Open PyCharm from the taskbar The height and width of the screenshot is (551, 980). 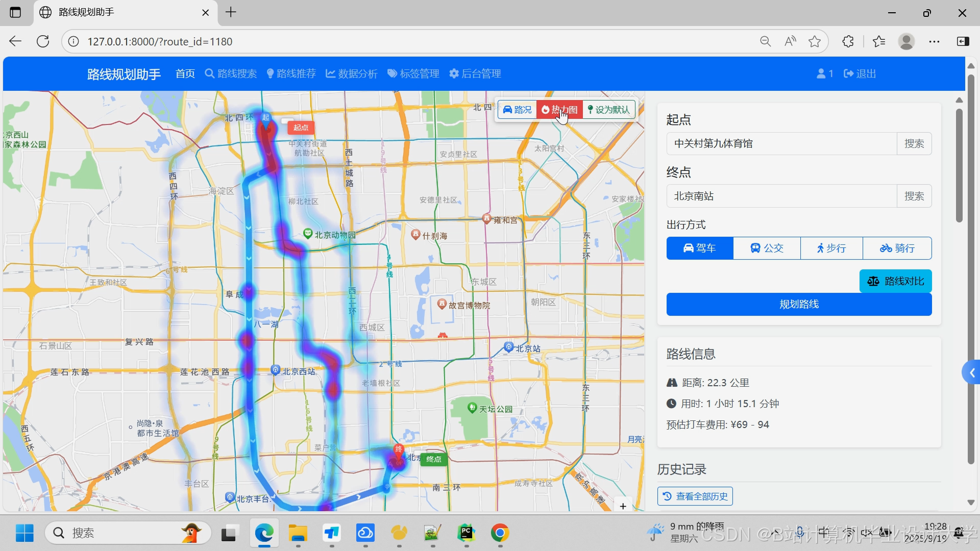coord(466,533)
